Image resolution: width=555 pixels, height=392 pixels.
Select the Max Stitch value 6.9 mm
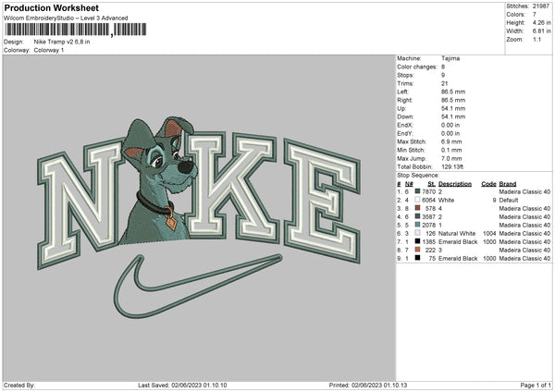451,141
